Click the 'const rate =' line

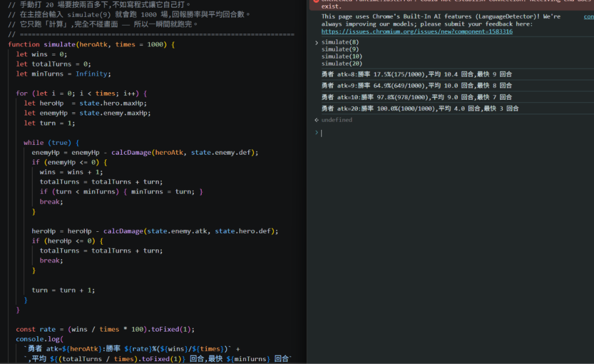106,329
